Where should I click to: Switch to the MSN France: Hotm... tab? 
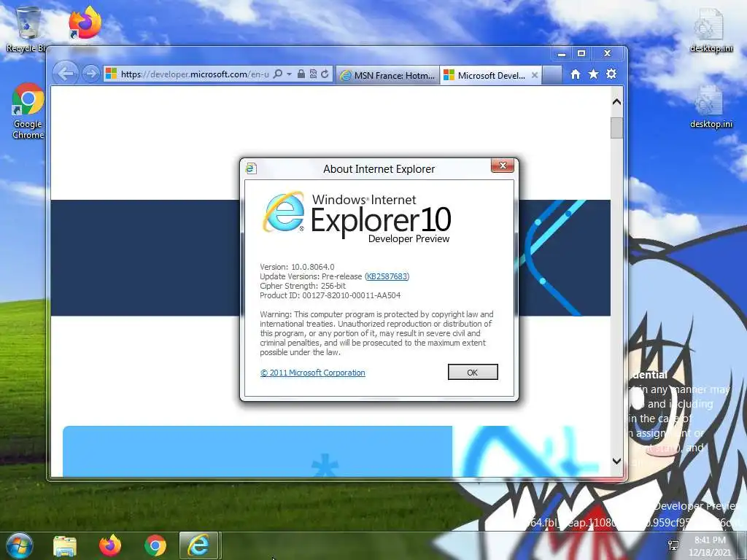388,75
